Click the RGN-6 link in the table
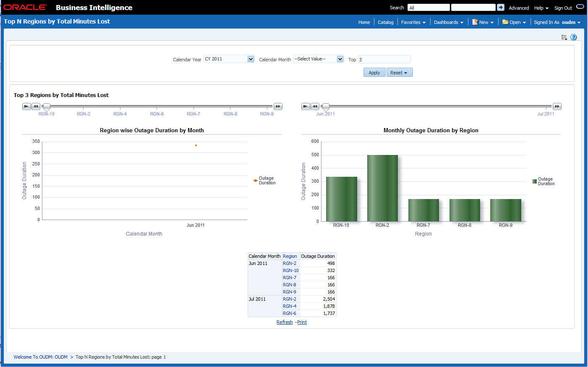 [x=290, y=313]
